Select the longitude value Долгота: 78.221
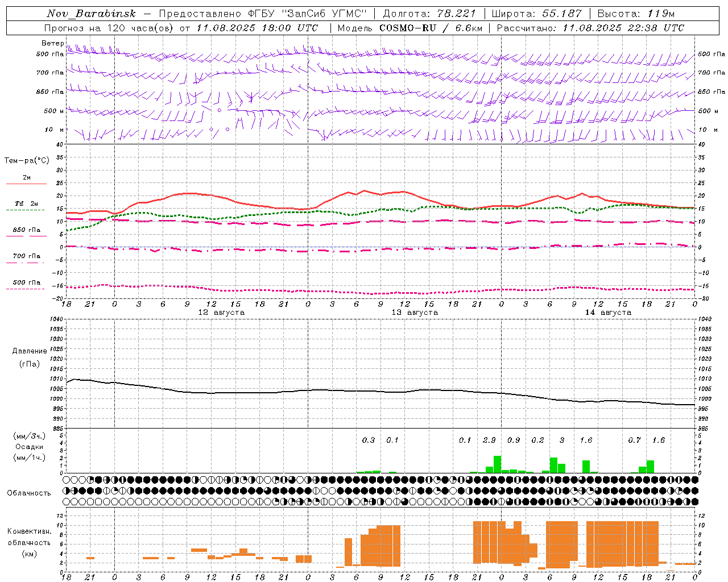 point(429,14)
